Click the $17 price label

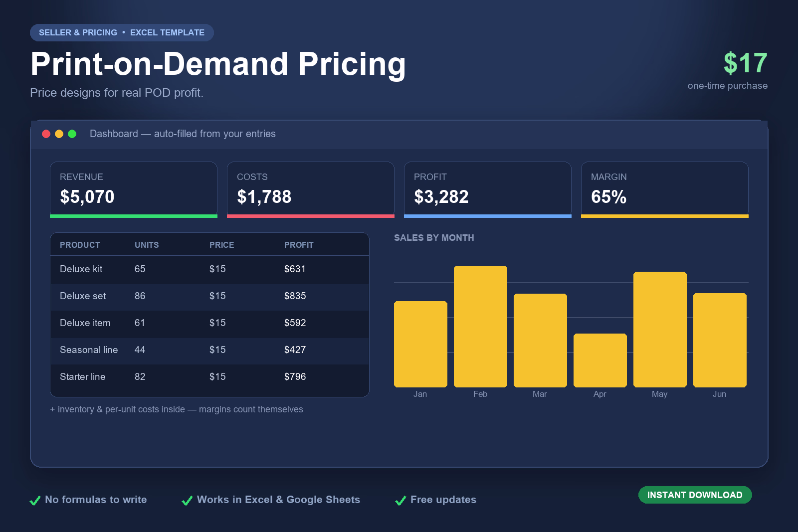pos(745,63)
